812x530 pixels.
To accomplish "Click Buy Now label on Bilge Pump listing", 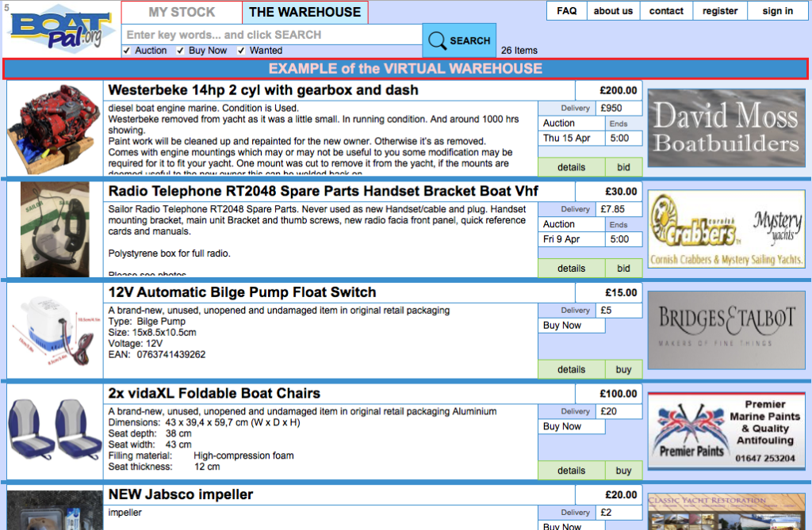I will tap(562, 326).
